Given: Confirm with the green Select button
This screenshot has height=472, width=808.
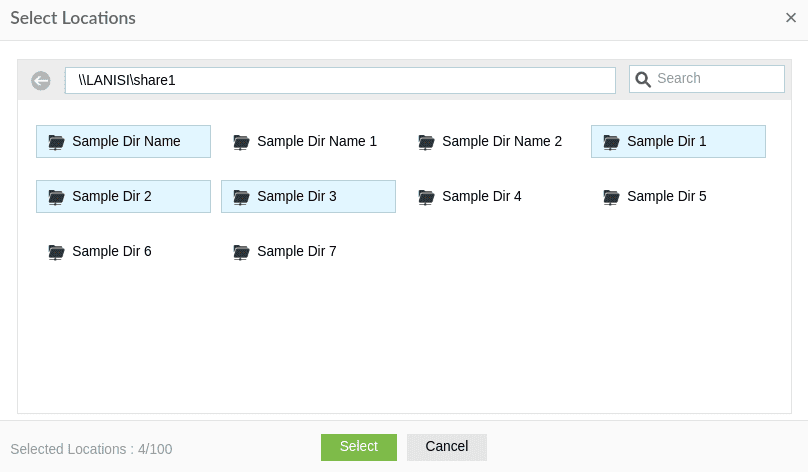Looking at the screenshot, I should [x=359, y=447].
